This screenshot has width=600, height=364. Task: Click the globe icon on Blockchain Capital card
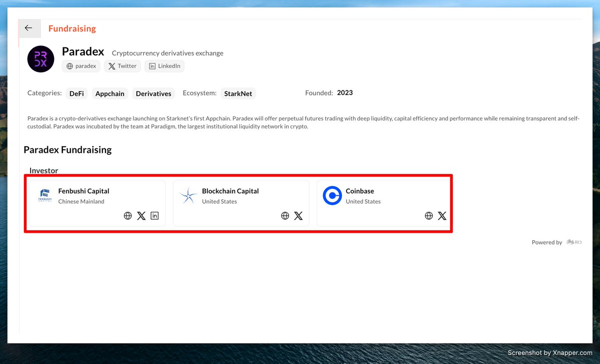[285, 215]
